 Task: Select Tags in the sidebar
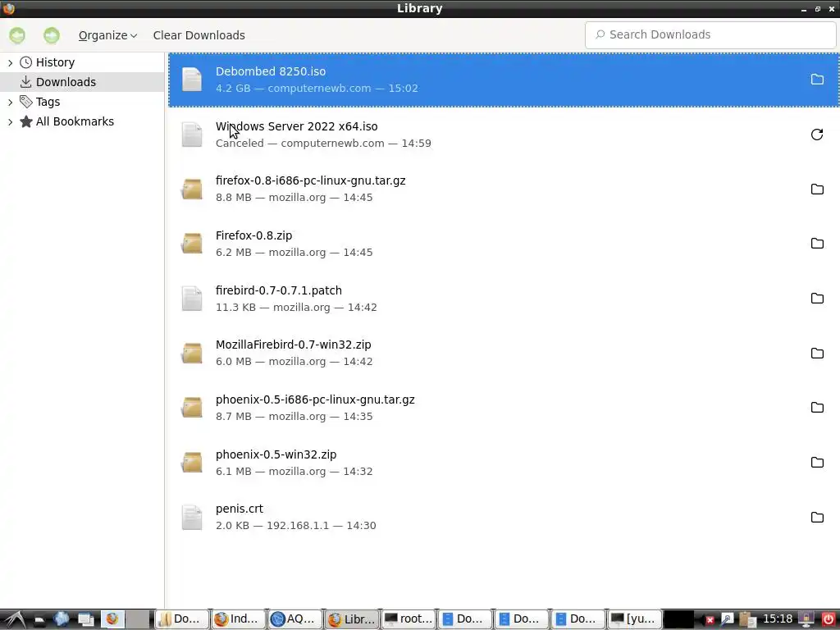tap(48, 102)
